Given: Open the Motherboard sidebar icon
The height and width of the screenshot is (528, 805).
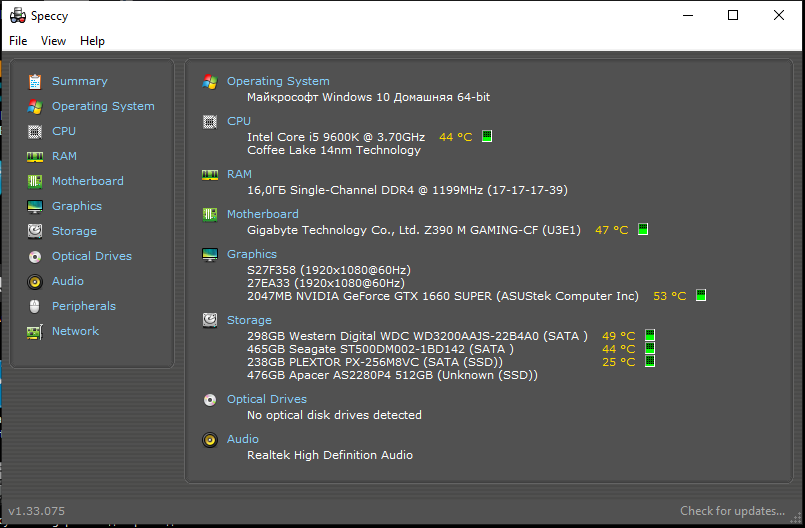Looking at the screenshot, I should (35, 181).
